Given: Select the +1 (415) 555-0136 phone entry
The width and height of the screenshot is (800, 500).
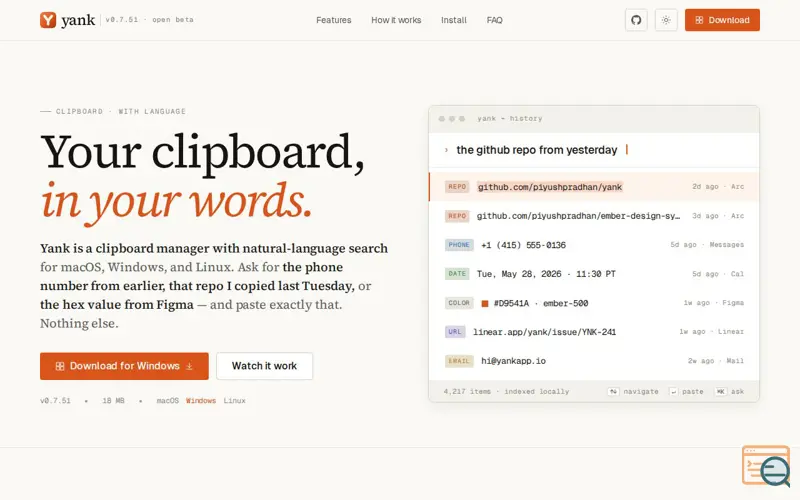Looking at the screenshot, I should point(594,245).
